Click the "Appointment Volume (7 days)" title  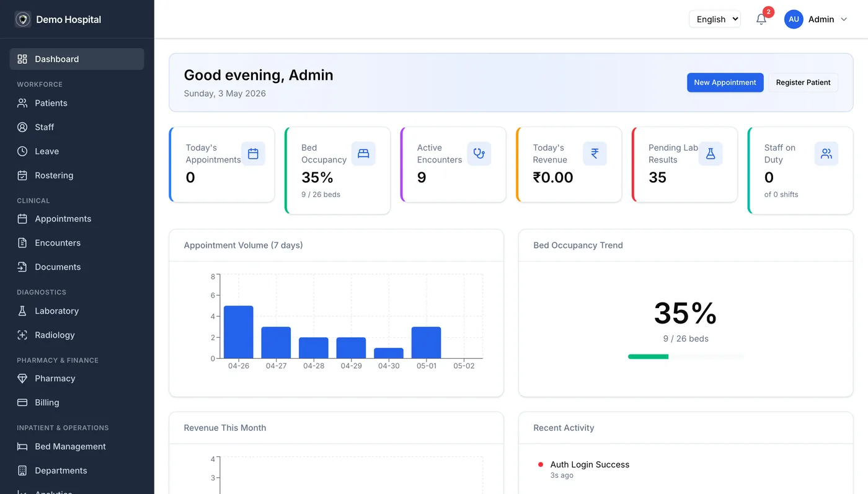pyautogui.click(x=244, y=245)
